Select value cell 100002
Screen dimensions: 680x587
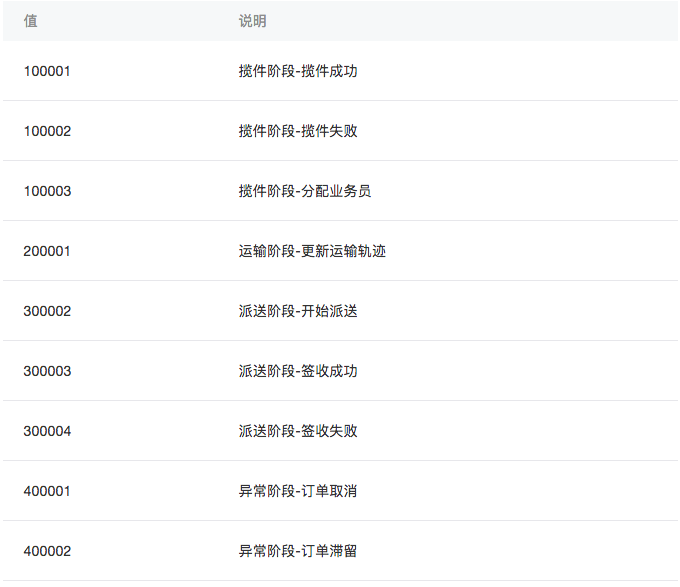tap(47, 131)
